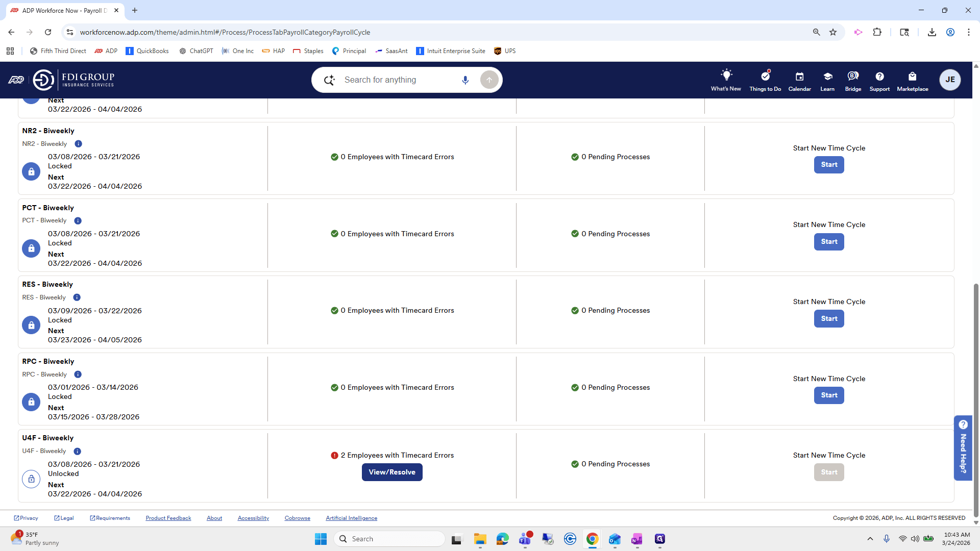Click the browser address bar URL
This screenshot has height=551, width=980.
click(225, 32)
